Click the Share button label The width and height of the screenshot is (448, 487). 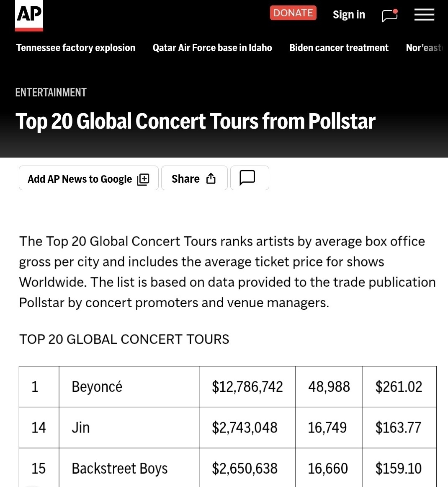tap(185, 179)
